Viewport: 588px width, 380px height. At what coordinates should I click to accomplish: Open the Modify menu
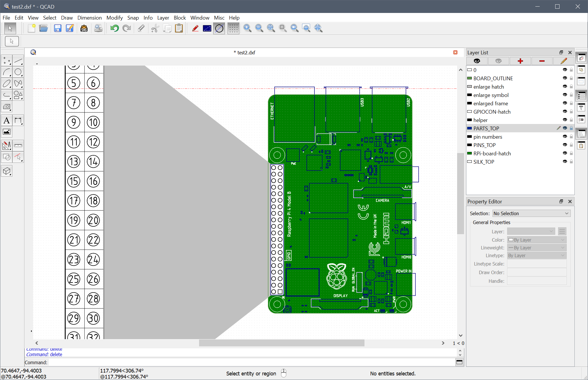click(114, 18)
